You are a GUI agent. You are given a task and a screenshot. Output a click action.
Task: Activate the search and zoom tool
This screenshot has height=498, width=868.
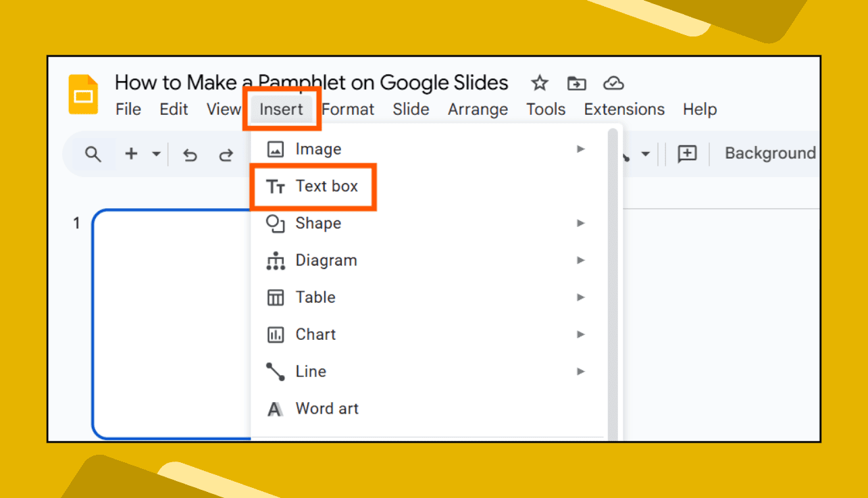[93, 154]
